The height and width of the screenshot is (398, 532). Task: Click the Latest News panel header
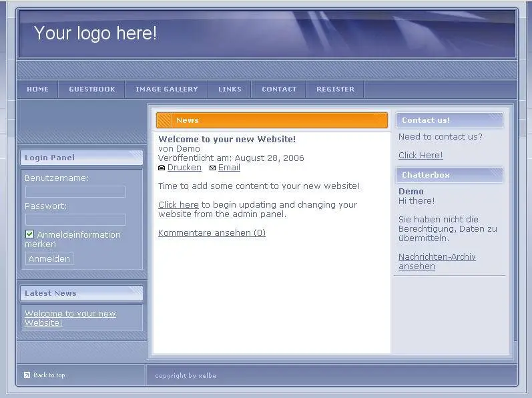(81, 293)
